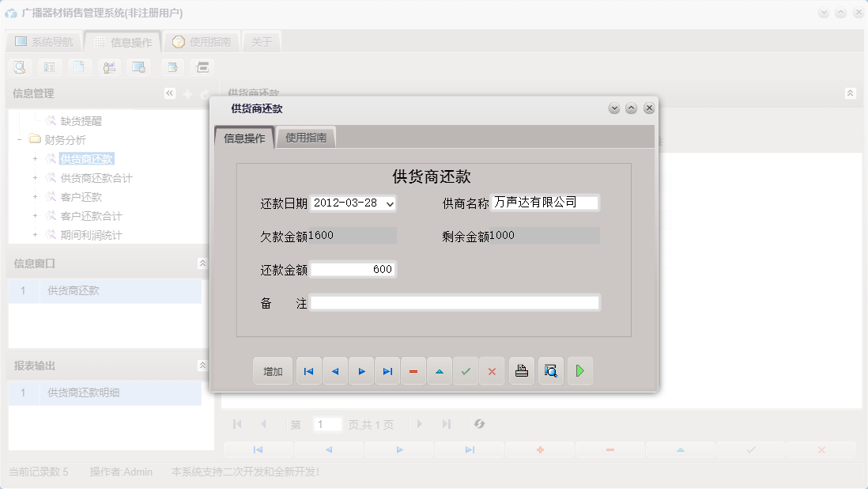Go to the next record arrow in the dialog
The width and height of the screenshot is (868, 489).
coord(361,370)
